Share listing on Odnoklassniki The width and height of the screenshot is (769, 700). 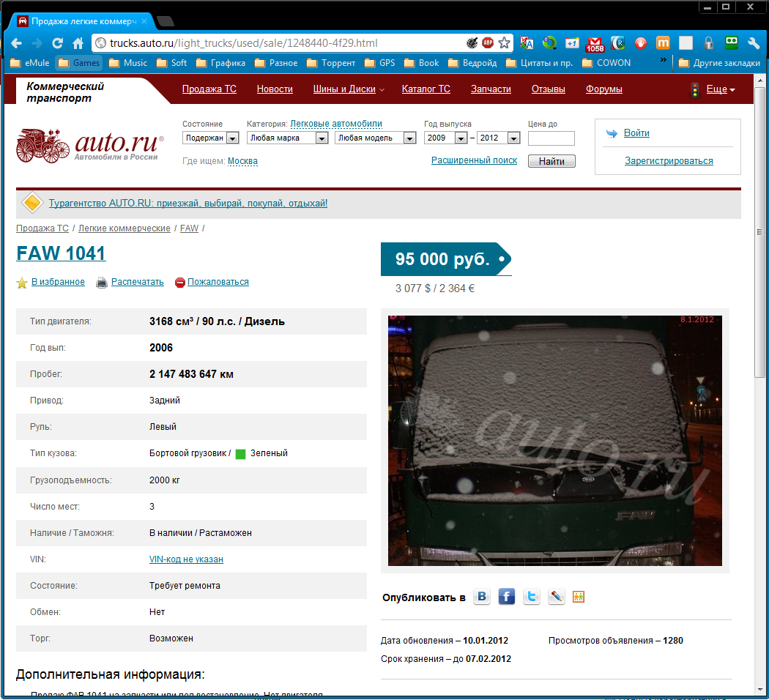[579, 597]
